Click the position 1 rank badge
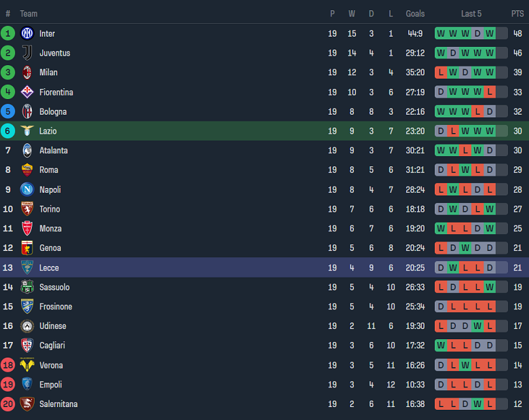The image size is (529, 420). click(x=8, y=33)
